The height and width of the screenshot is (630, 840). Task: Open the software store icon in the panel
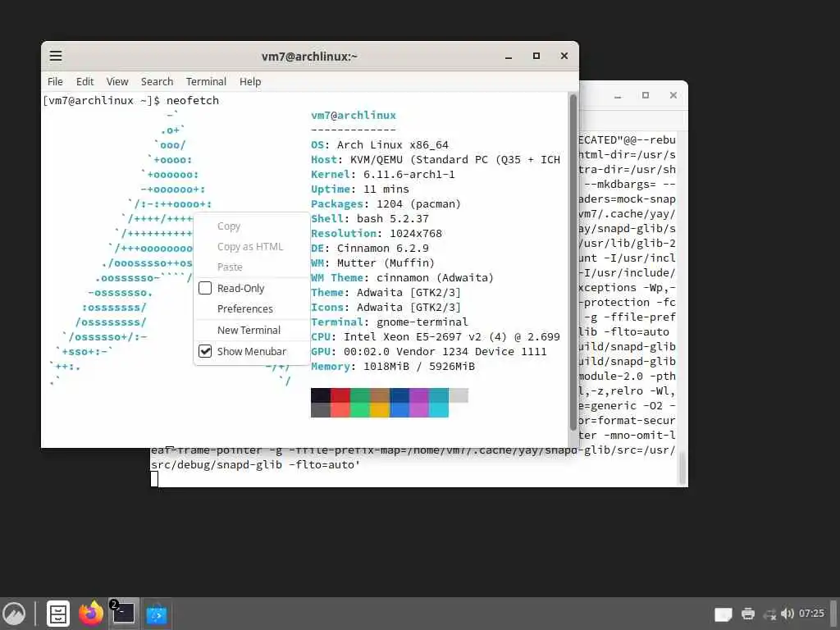(157, 614)
